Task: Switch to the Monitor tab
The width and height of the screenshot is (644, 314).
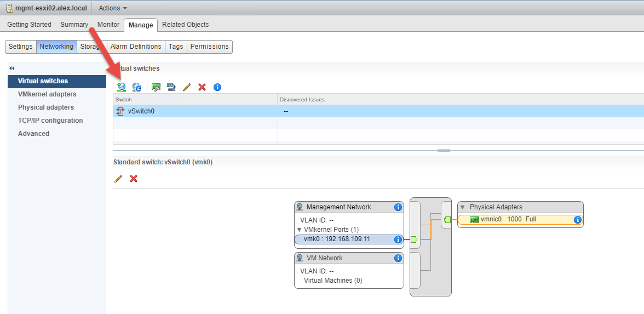Action: (108, 25)
